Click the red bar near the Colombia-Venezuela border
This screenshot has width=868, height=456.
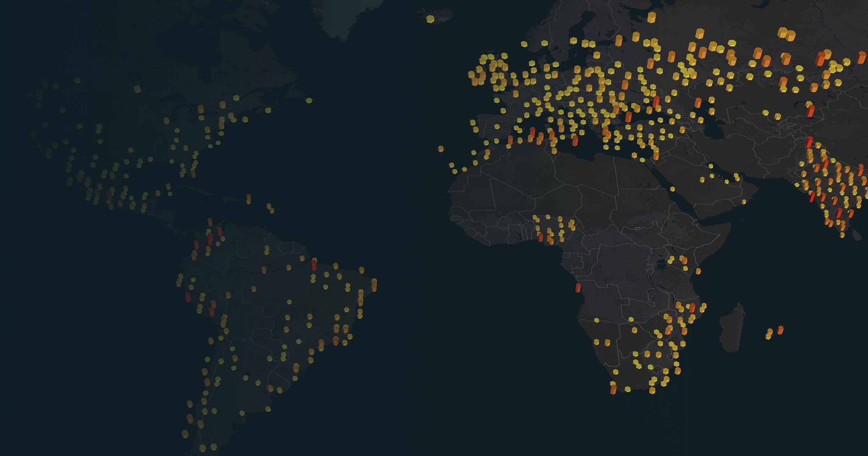[x=210, y=239]
